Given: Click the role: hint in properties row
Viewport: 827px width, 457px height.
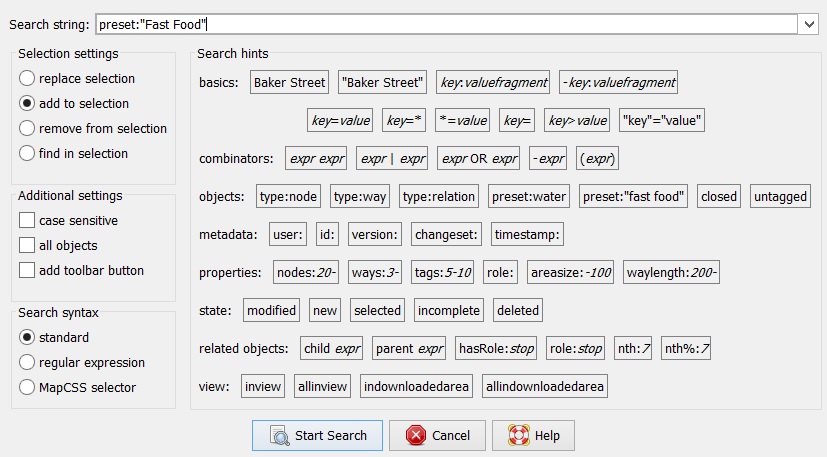Looking at the screenshot, I should point(501,272).
